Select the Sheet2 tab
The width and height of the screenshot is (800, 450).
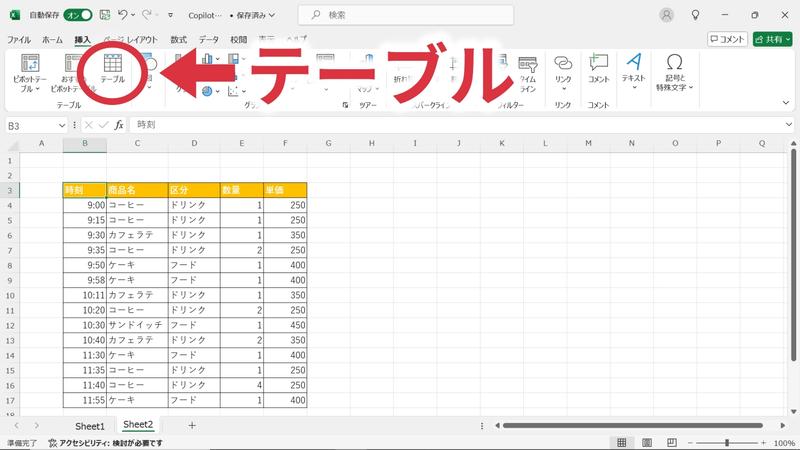tap(138, 424)
